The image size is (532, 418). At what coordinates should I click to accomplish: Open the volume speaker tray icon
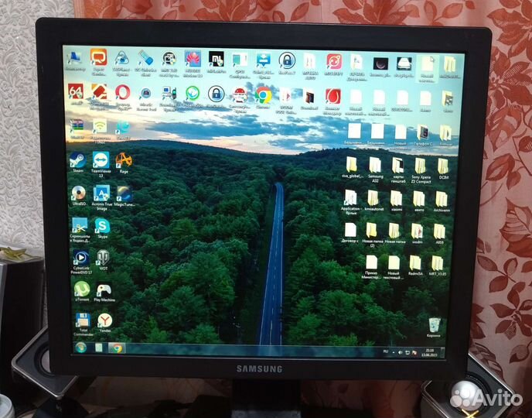[401, 353]
